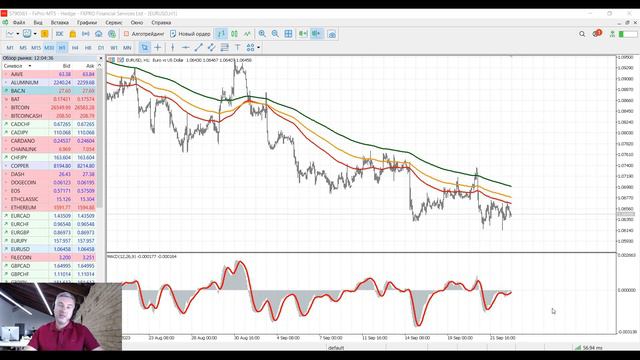Open the Файл menu
Image resolution: width=640 pixels, height=360 pixels.
pos(19,23)
